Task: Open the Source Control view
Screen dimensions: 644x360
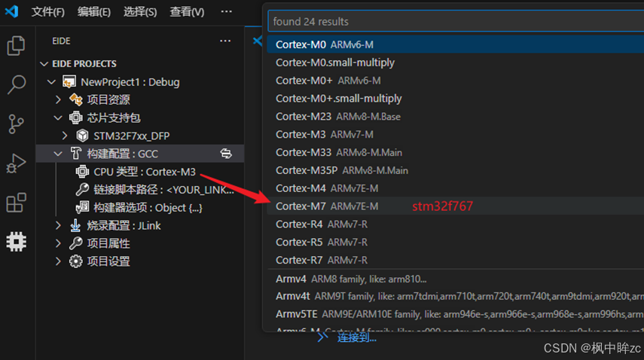Action: 17,124
